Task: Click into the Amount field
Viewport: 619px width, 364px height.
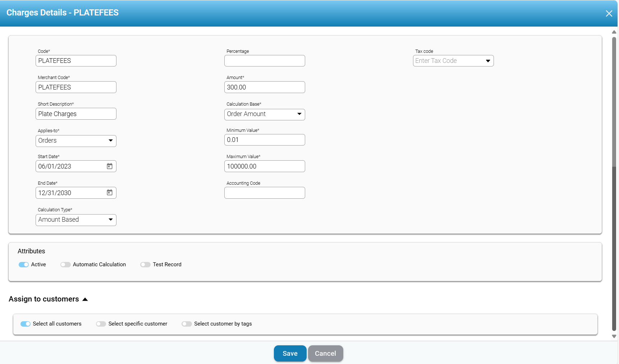Action: pos(265,87)
